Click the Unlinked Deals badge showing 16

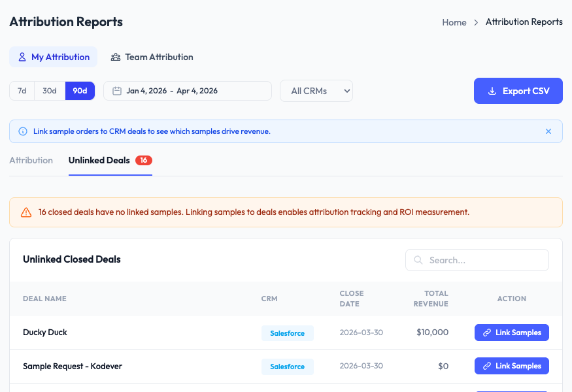144,160
